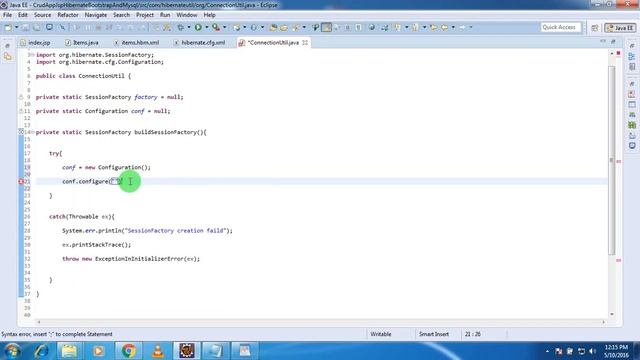Switch to the Items.java editor tab

point(82,42)
